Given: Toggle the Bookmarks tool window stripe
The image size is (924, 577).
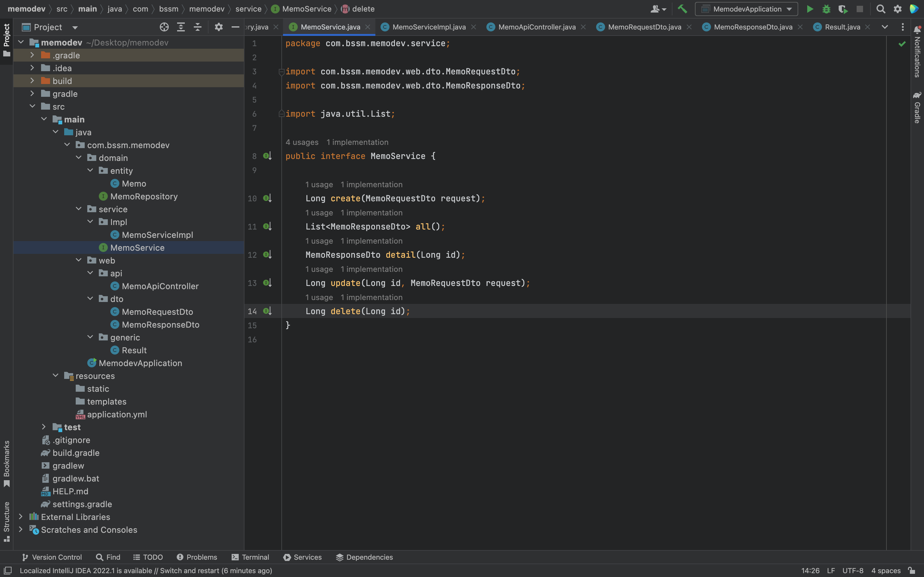Looking at the screenshot, I should (x=6, y=463).
